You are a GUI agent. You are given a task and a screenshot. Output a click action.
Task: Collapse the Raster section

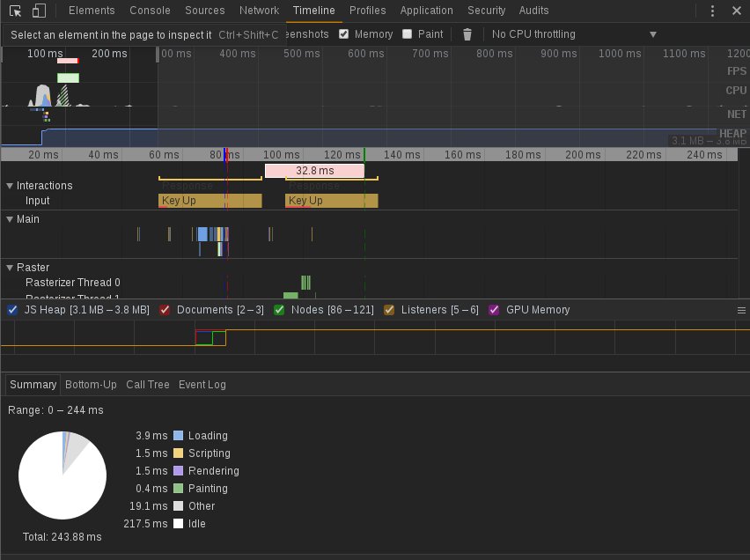pos(11,268)
